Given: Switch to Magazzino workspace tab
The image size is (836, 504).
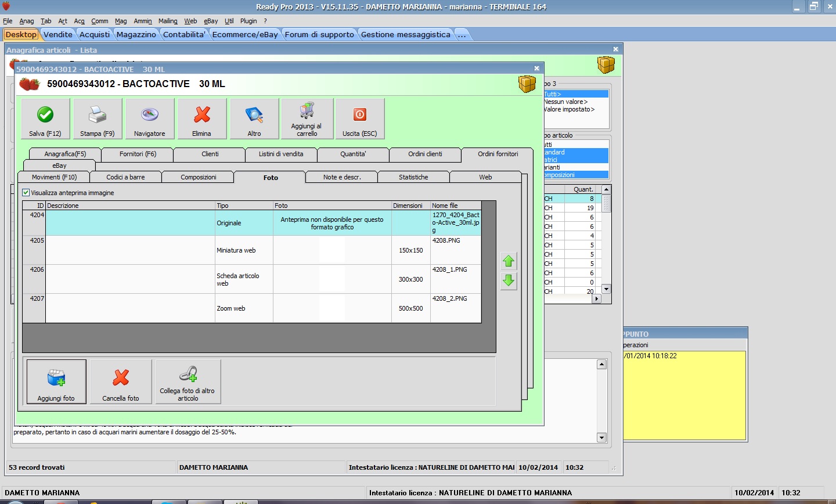Looking at the screenshot, I should (x=136, y=34).
